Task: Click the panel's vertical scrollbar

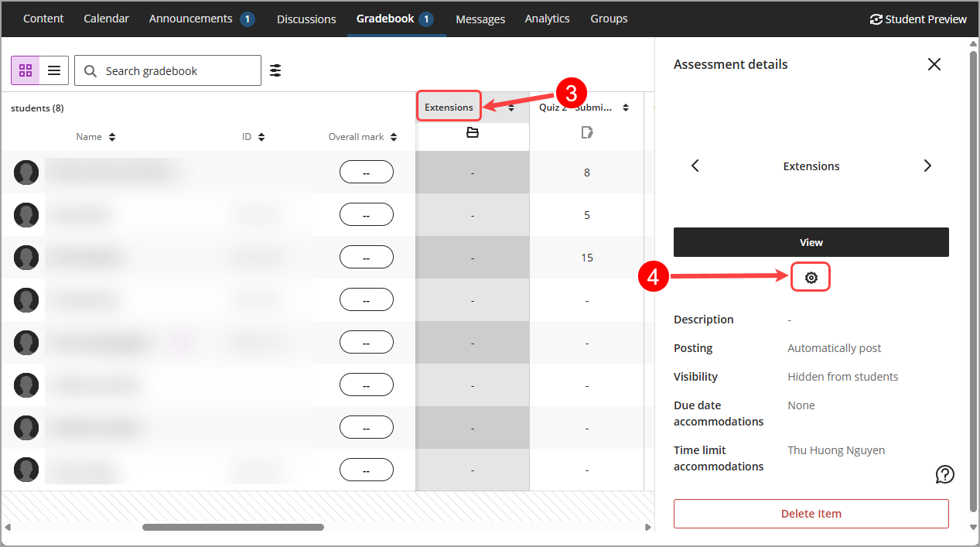Action: (x=973, y=281)
